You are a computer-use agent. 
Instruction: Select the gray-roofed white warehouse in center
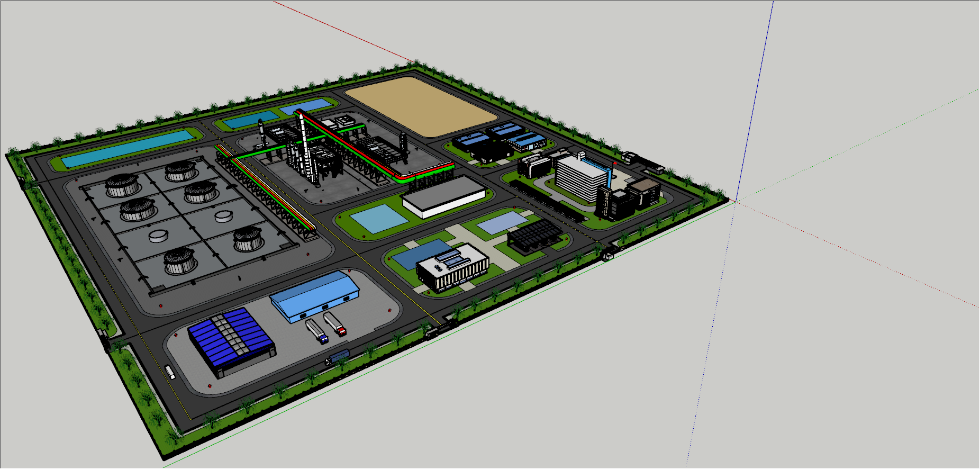click(x=443, y=196)
